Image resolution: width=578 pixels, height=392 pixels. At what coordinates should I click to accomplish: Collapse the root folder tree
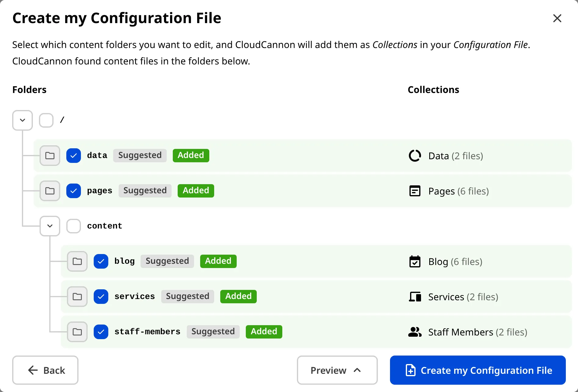[22, 120]
